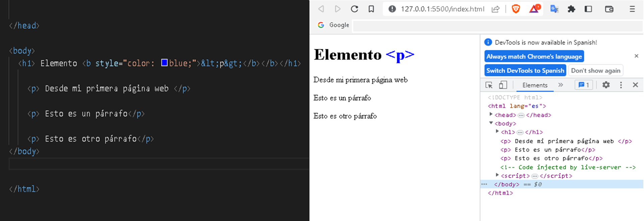This screenshot has width=644, height=221.
Task: Click the share page icon in address bar
Action: coord(496,9)
